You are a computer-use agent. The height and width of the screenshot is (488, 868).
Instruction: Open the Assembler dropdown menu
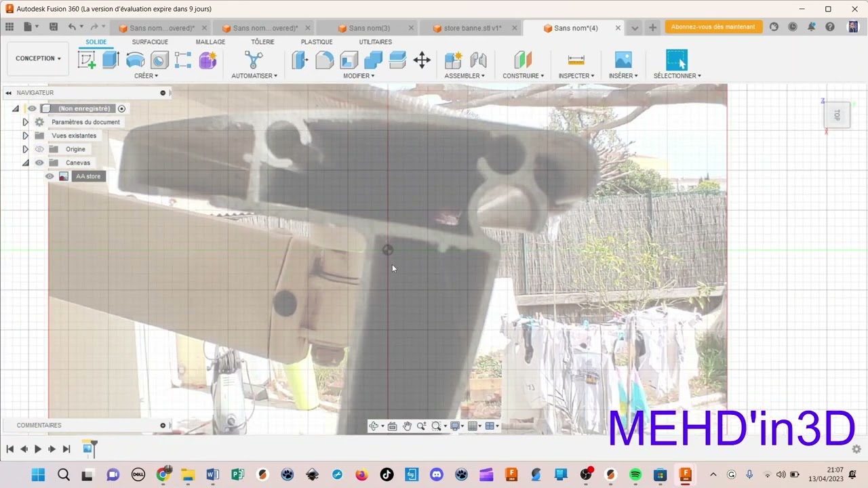pyautogui.click(x=465, y=76)
